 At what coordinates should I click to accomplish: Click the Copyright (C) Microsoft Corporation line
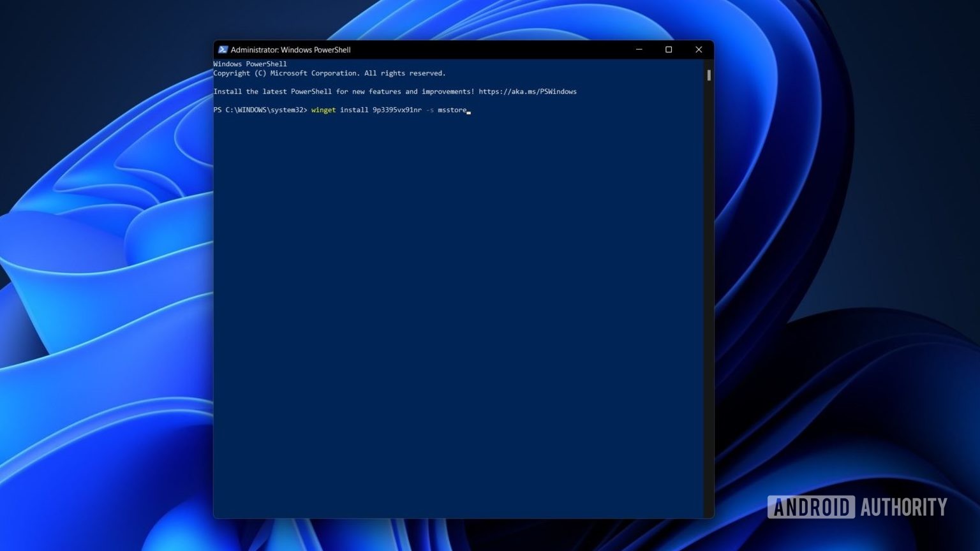coord(330,73)
